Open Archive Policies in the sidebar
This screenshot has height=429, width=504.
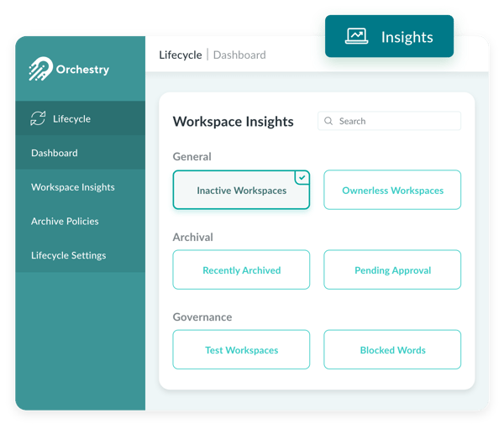point(80,221)
